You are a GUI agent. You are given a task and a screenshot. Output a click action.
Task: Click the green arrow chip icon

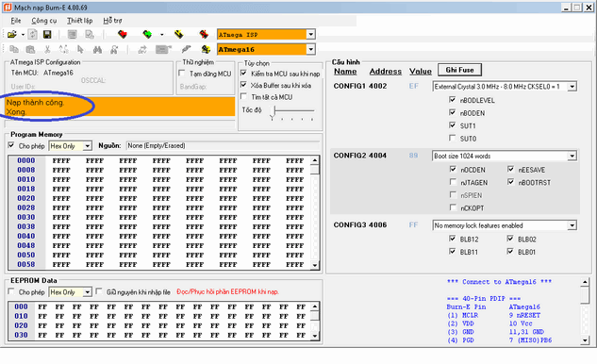pyautogui.click(x=147, y=35)
